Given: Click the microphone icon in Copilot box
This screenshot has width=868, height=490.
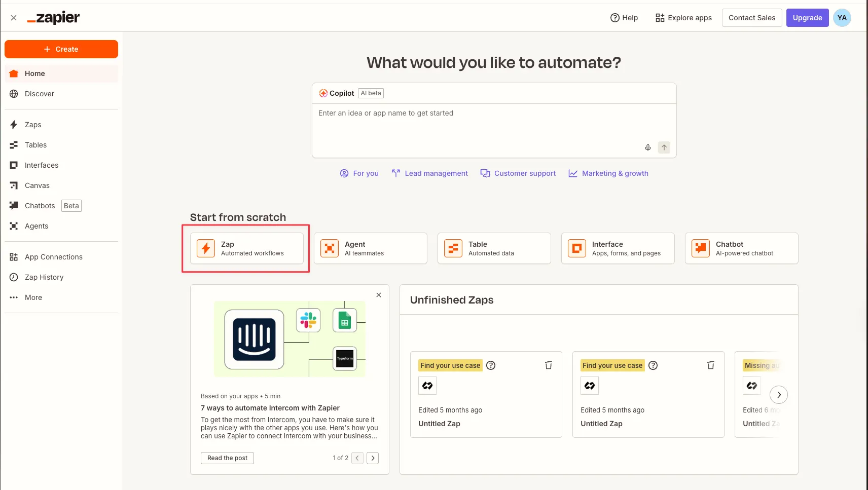Looking at the screenshot, I should (x=648, y=147).
